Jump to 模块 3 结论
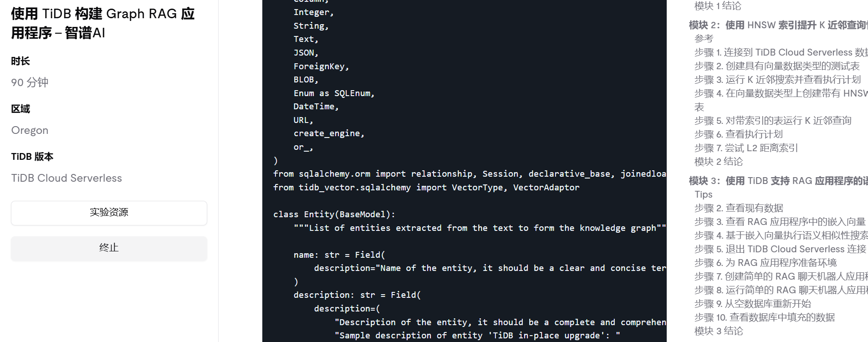Screen dimensions: 868x342 pyautogui.click(x=718, y=331)
